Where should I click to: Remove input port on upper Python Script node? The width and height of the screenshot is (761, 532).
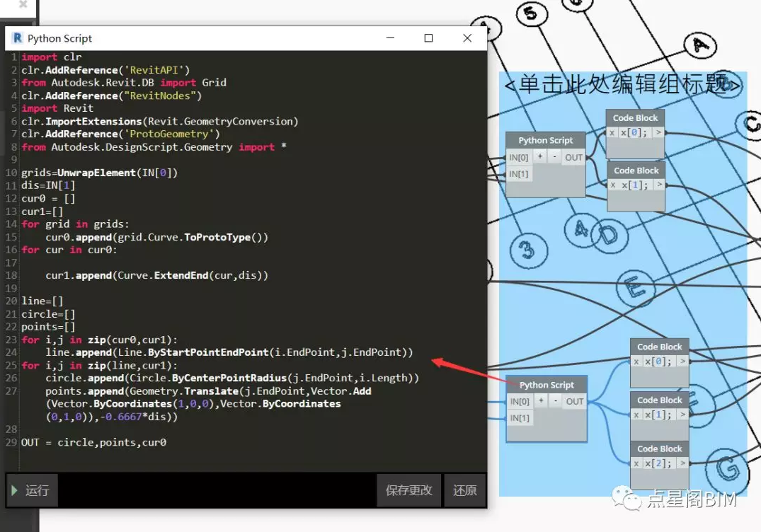coord(554,156)
